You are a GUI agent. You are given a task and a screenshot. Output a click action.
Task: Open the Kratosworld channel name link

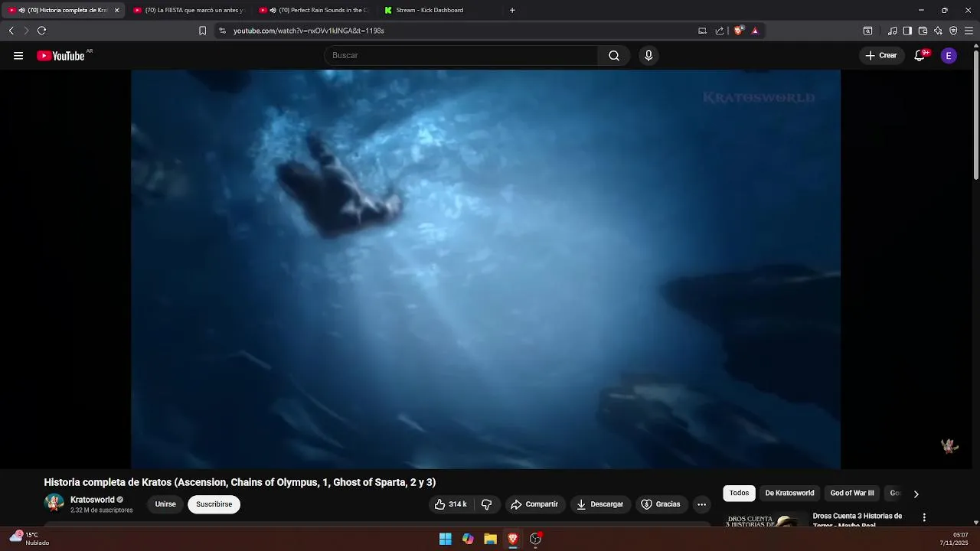(93, 500)
